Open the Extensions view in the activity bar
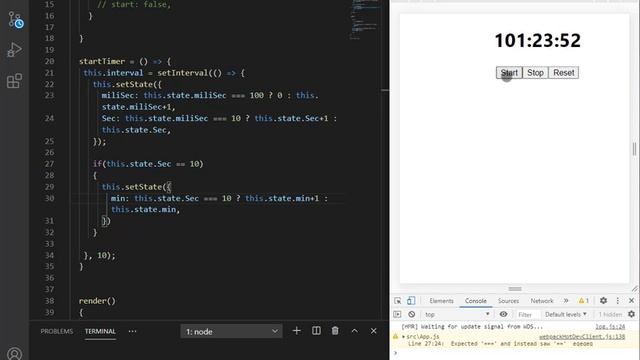This screenshot has width=640, height=360. 14,81
